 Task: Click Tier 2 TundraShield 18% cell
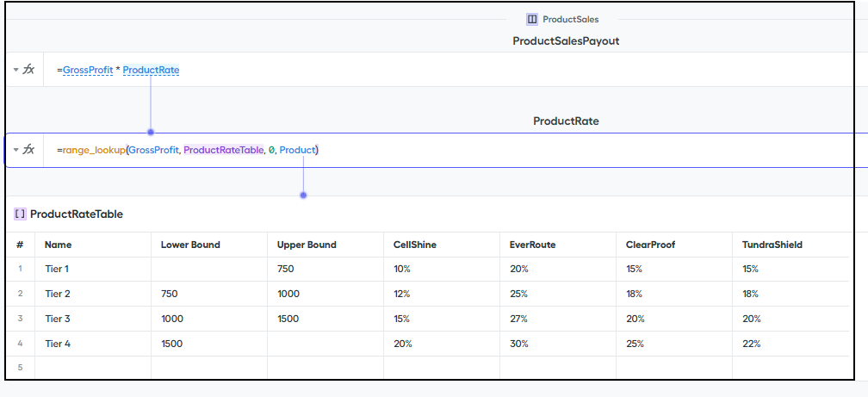790,294
